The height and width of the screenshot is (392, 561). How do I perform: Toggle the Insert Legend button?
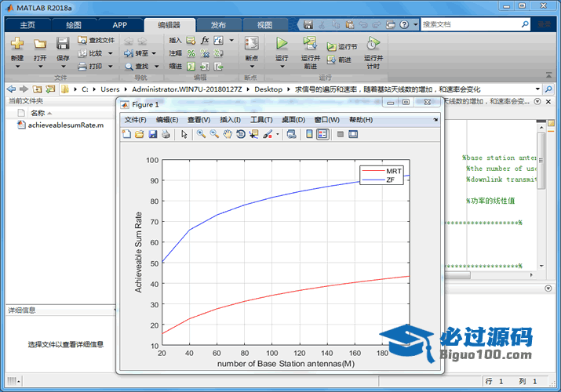[322, 134]
